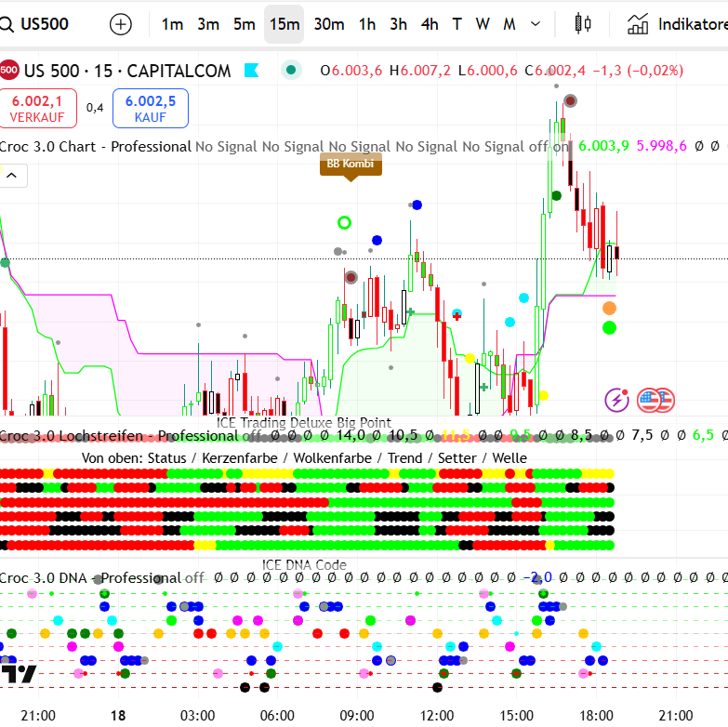Open the Indikatoren panel
Screen dimensions: 728x727
676,24
